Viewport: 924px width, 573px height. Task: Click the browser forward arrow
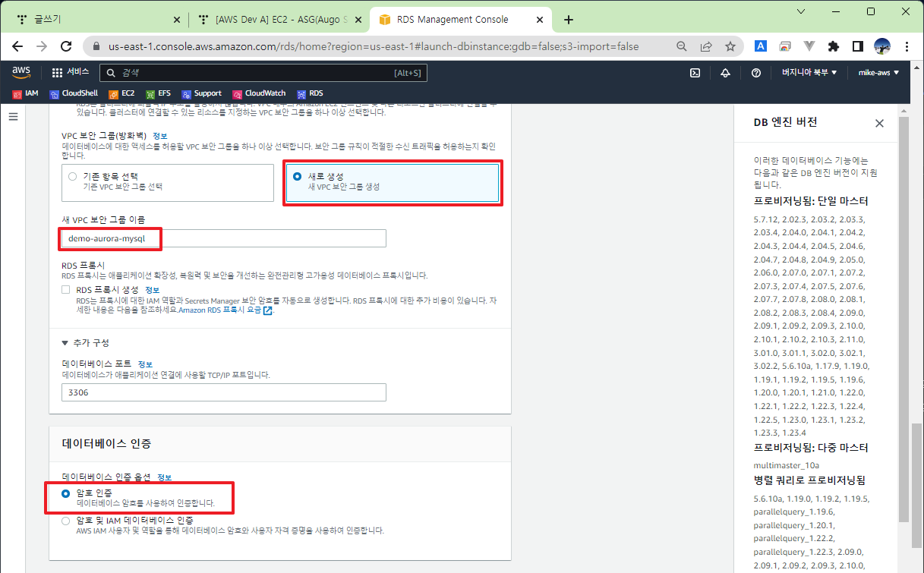pyautogui.click(x=42, y=46)
